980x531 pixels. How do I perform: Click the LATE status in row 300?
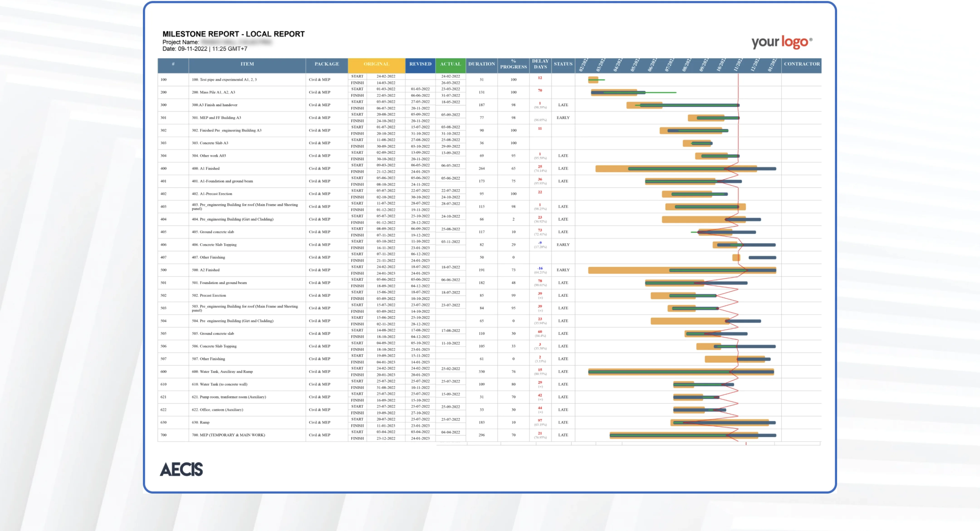[x=563, y=105]
